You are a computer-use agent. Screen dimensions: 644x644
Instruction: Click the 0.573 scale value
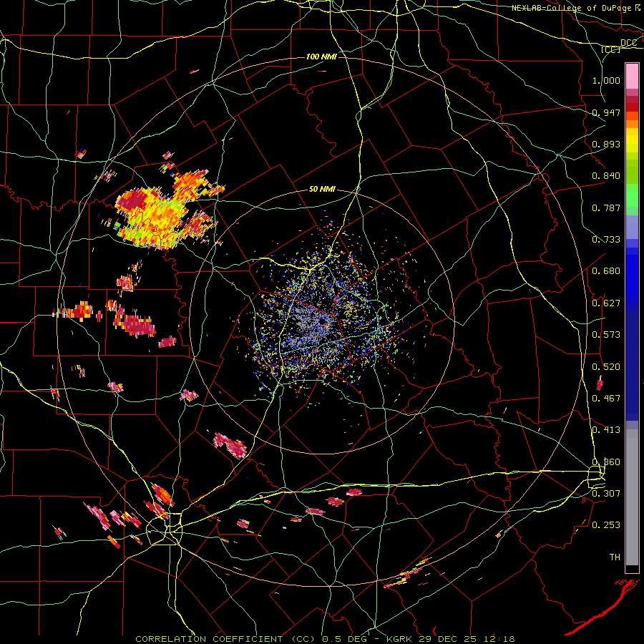pyautogui.click(x=606, y=335)
